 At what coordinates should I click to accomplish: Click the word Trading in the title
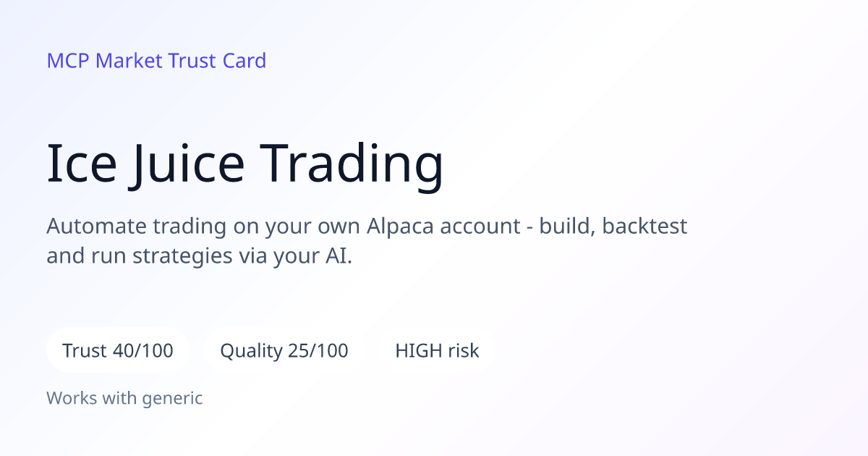tap(353, 165)
